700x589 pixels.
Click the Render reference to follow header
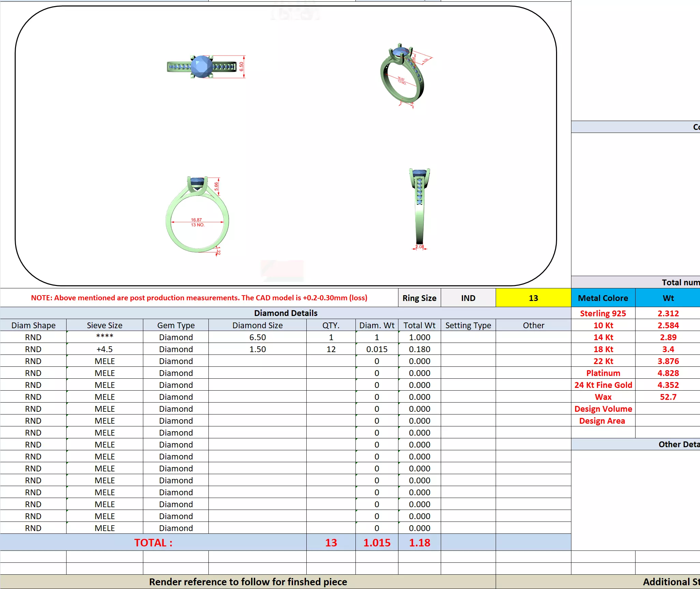point(248,582)
